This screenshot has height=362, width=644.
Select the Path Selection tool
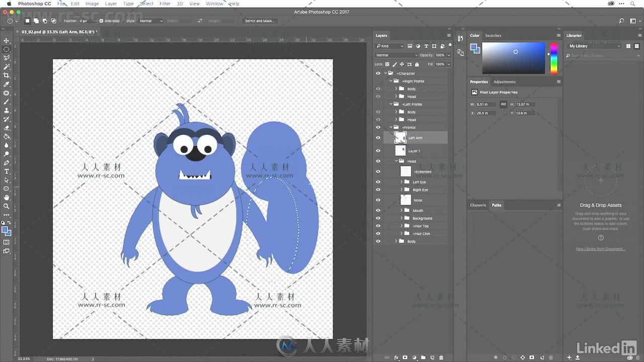7,180
